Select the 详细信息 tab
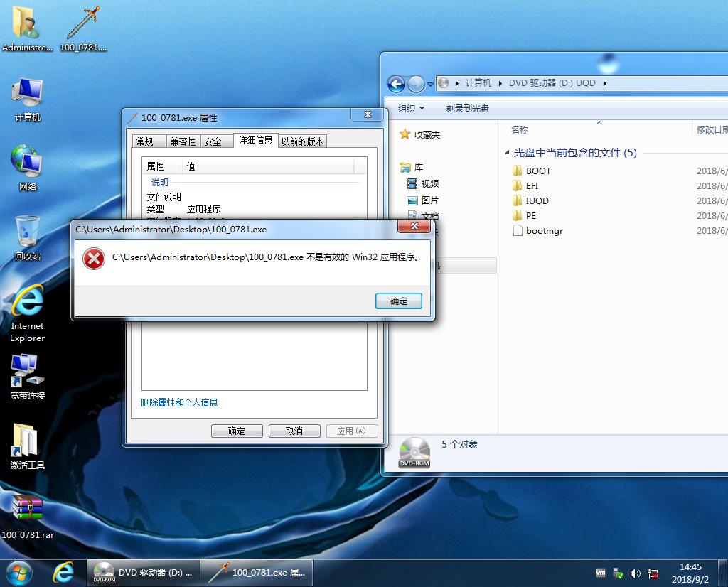 (255, 140)
